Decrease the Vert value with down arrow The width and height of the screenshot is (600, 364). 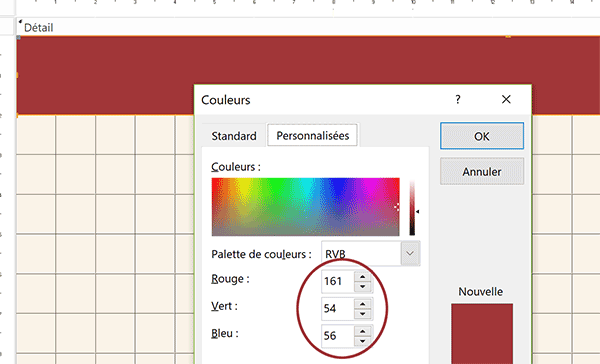362,314
